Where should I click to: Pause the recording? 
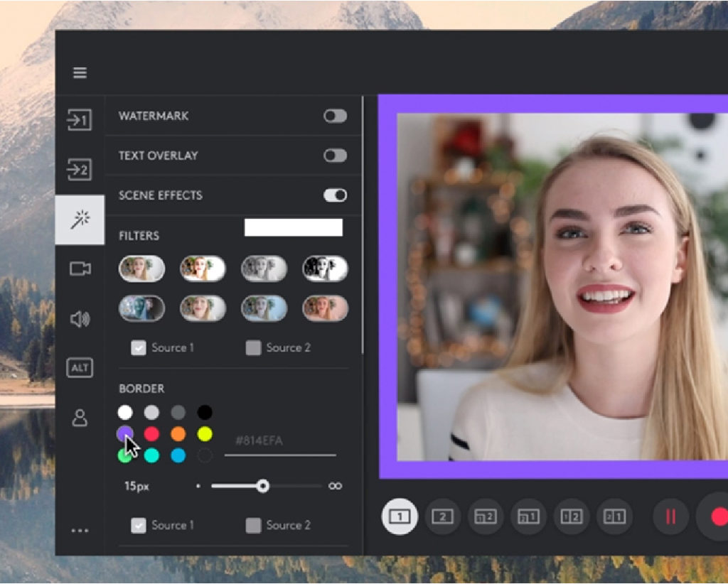[x=670, y=517]
